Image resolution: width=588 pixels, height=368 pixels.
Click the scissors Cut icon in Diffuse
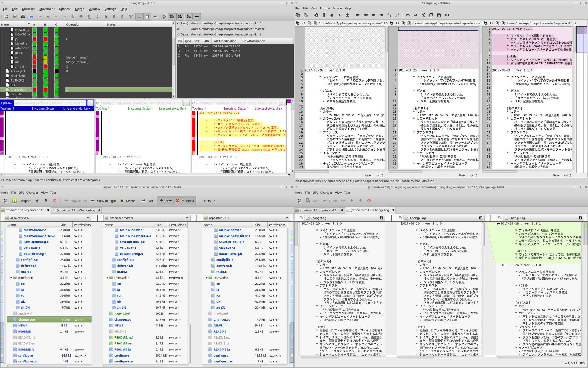(x=423, y=15)
